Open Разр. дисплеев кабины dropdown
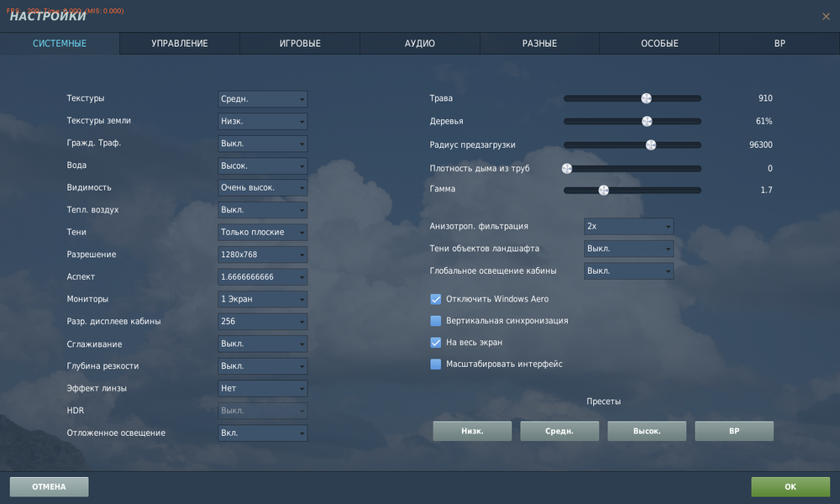The height and width of the screenshot is (504, 840). tap(262, 322)
